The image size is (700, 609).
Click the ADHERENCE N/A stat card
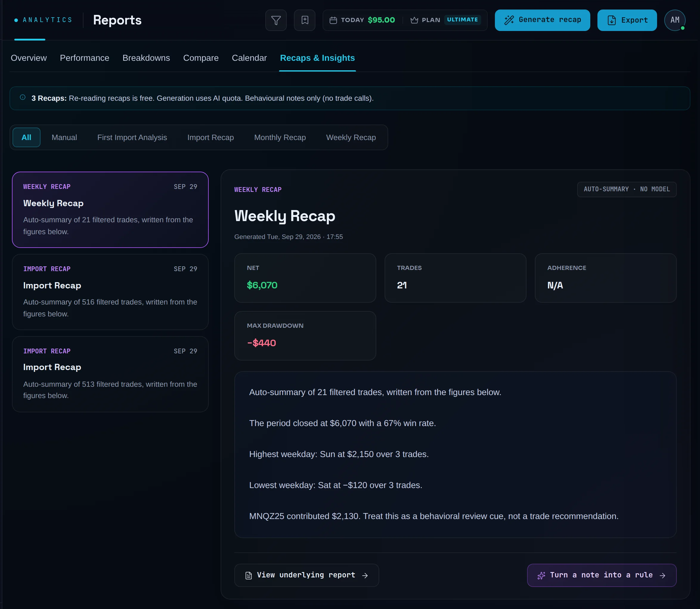(x=605, y=278)
